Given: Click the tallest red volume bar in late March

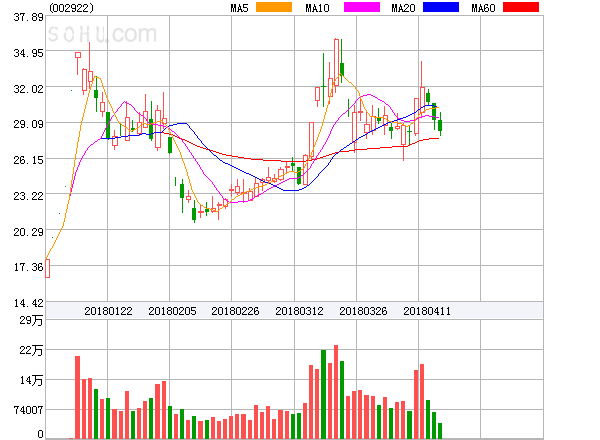Looking at the screenshot, I should coord(336,392).
